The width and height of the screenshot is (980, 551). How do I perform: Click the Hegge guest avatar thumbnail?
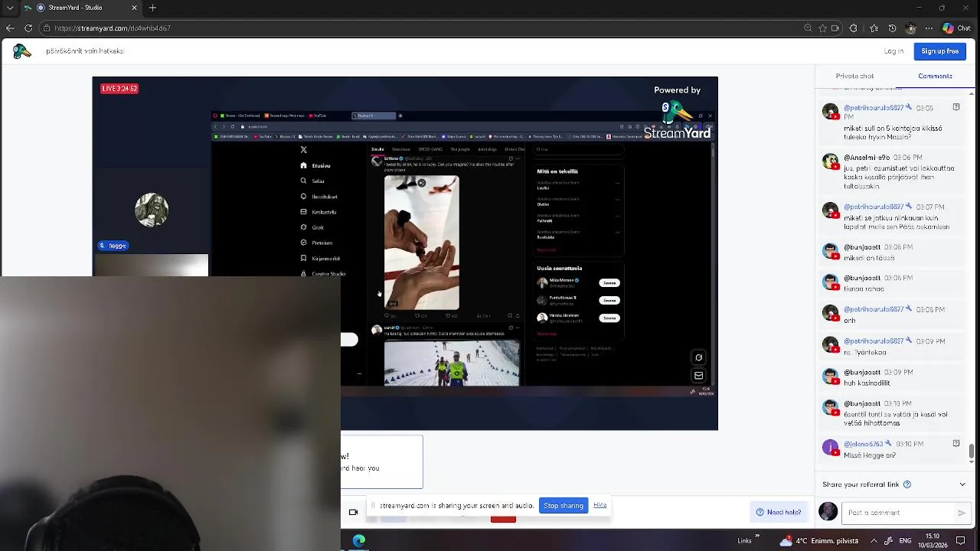(152, 210)
